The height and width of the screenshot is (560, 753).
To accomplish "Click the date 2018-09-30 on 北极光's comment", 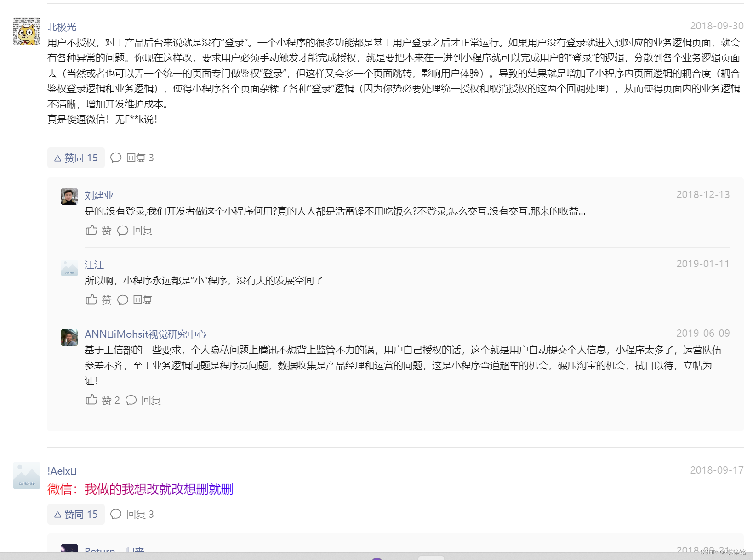I will click(x=717, y=26).
